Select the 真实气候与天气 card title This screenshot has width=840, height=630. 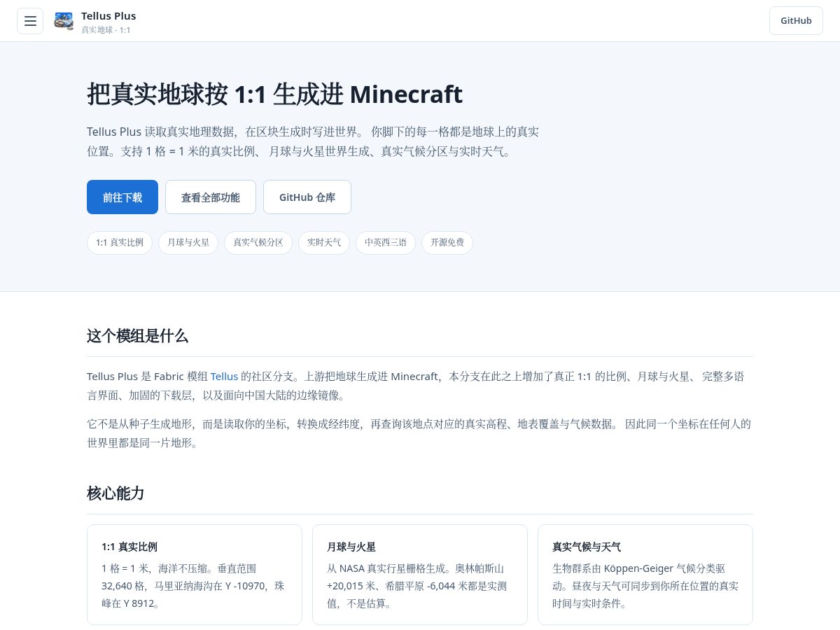[587, 547]
